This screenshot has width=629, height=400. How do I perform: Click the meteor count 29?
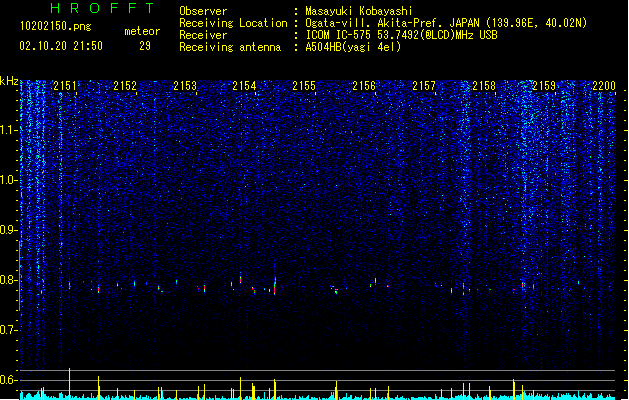pyautogui.click(x=145, y=46)
